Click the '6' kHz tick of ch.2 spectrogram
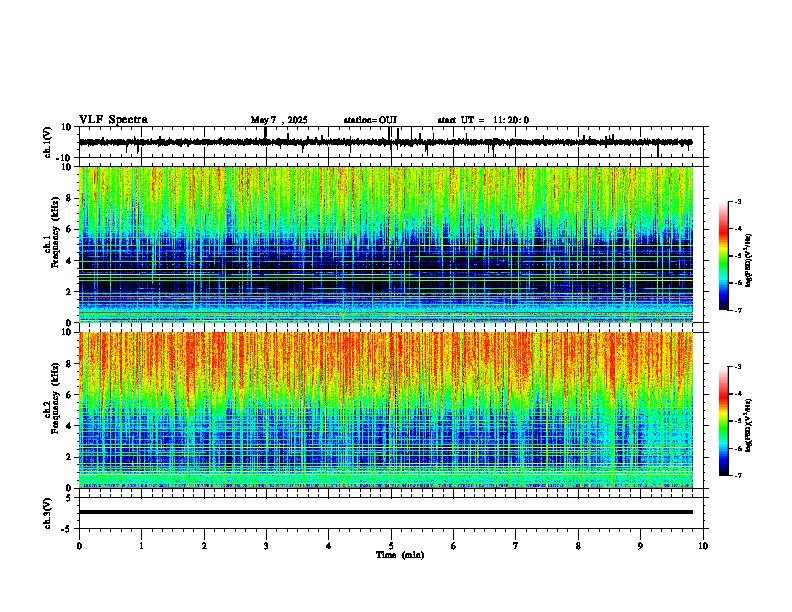792x612 pixels. (x=69, y=394)
